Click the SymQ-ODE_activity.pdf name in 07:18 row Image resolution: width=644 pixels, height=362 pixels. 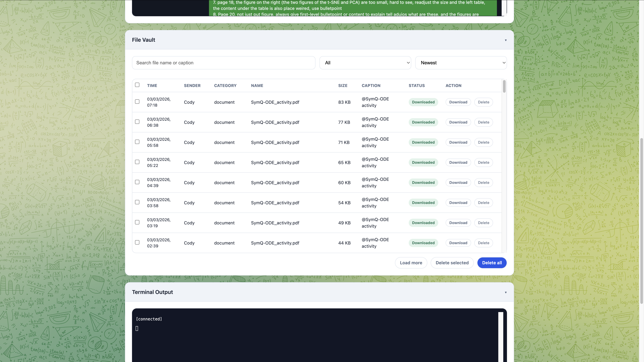[275, 102]
